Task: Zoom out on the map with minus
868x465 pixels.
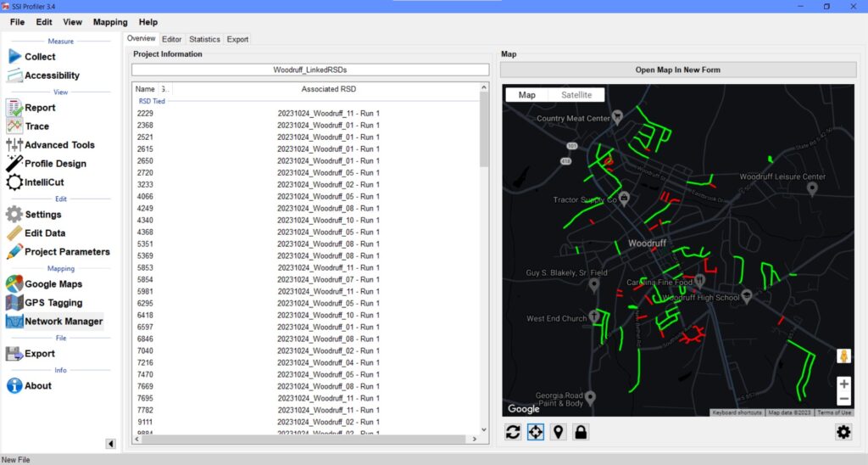Action: click(843, 399)
